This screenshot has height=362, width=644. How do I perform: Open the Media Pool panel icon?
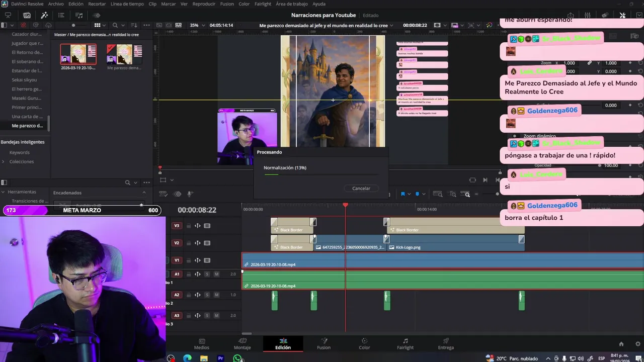point(27,15)
